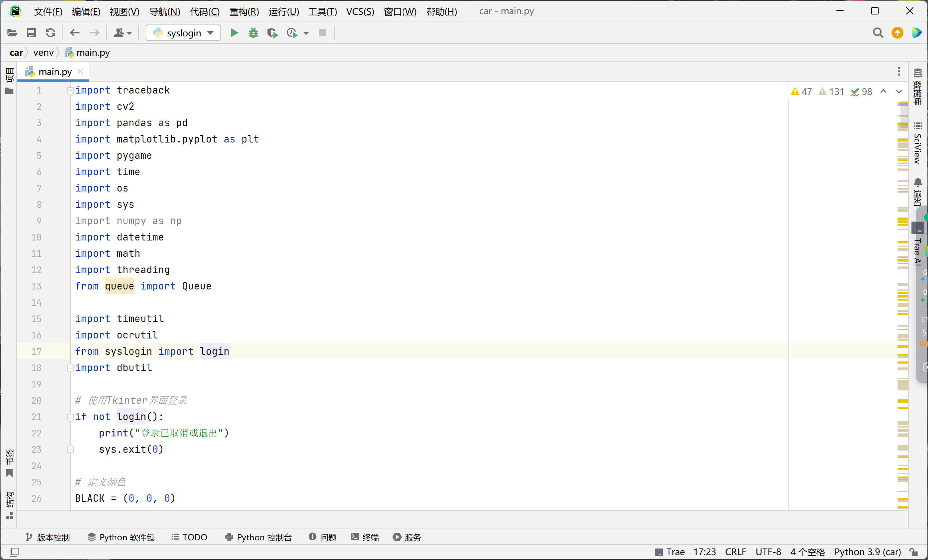Viewport: 928px width, 560px height.
Task: Expand the profiler run options dropdown arrow
Action: [x=306, y=33]
